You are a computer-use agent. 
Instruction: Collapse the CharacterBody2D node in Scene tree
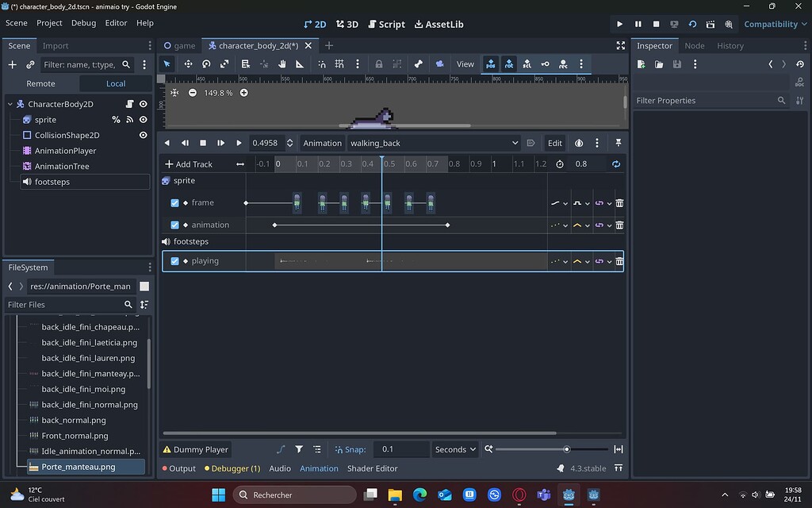[8, 104]
